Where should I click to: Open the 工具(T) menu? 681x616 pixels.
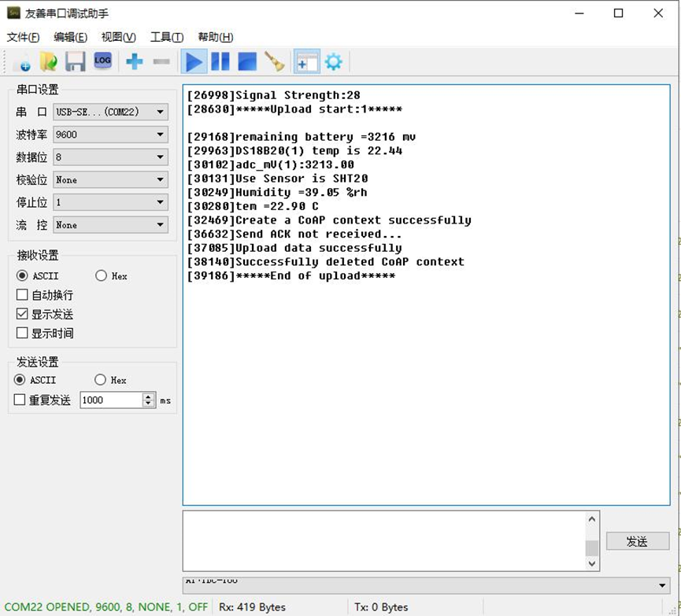(167, 37)
